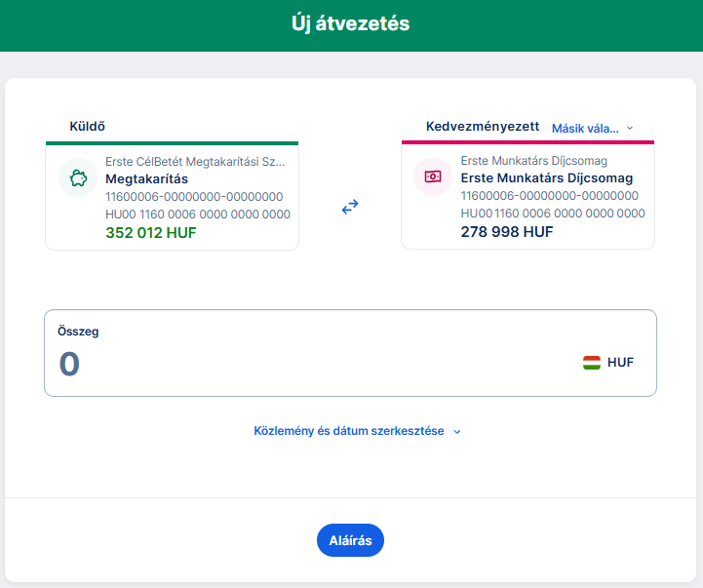Click Közlemény és dátum szerkesztése link

pos(349,431)
